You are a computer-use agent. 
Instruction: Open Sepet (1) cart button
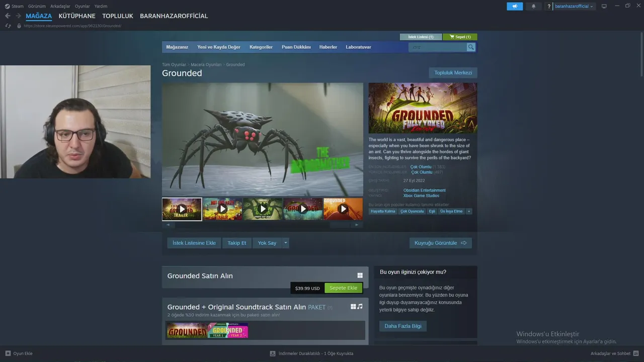(x=460, y=37)
